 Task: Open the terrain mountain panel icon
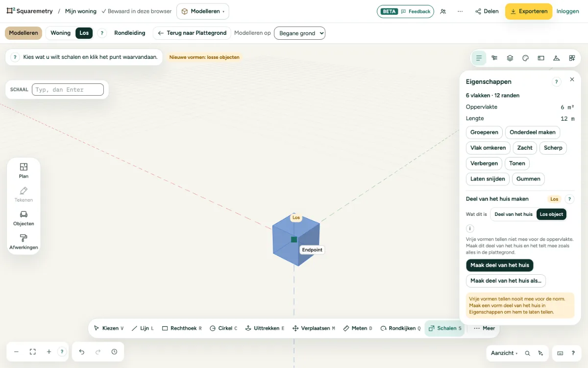point(556,58)
